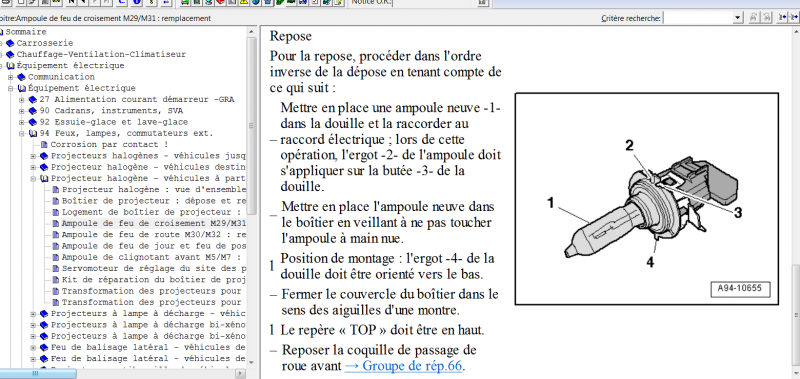This screenshot has width=800, height=379.
Task: Click the up arrow of tree panel scrollbar
Action: coord(251,32)
